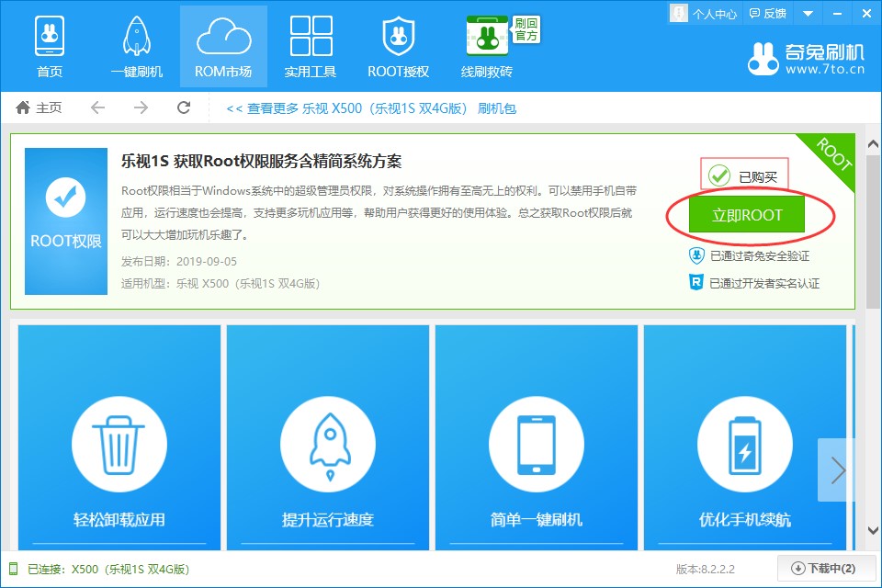Click title 乐视1S 获取Root权限服务含精简系统方案
The width and height of the screenshot is (882, 588).
point(262,162)
